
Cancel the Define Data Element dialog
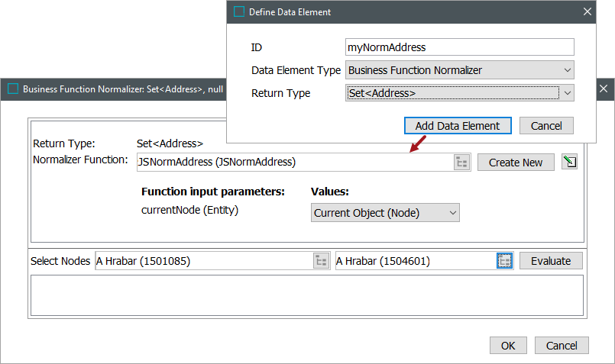(546, 126)
